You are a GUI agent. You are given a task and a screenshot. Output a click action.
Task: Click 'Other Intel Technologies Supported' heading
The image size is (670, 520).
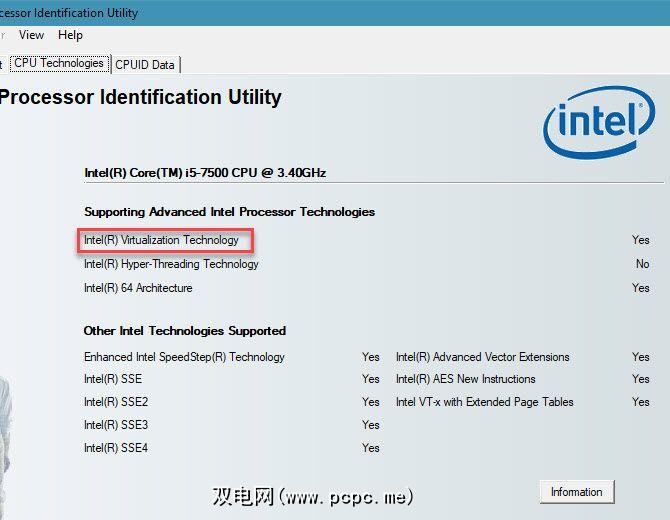(x=185, y=331)
